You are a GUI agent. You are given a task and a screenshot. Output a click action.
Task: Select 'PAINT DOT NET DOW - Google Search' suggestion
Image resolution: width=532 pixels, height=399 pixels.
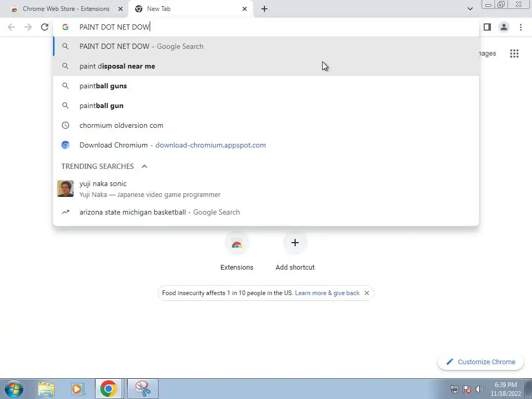click(266, 46)
